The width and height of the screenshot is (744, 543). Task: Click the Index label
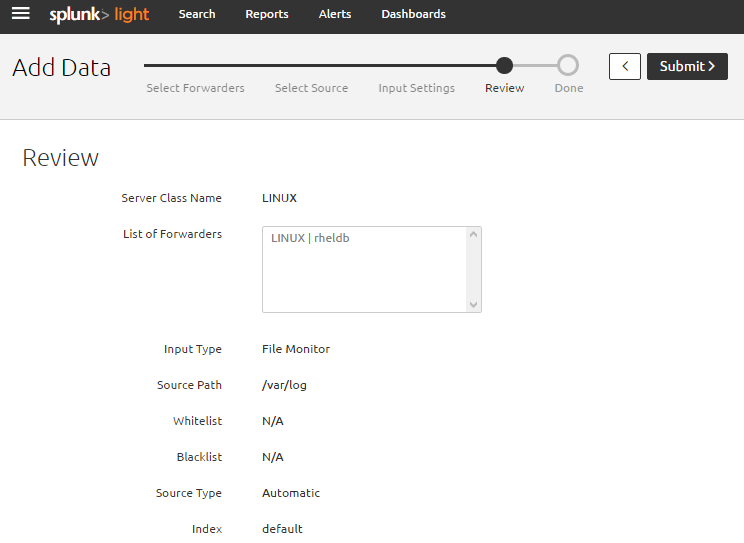point(207,529)
